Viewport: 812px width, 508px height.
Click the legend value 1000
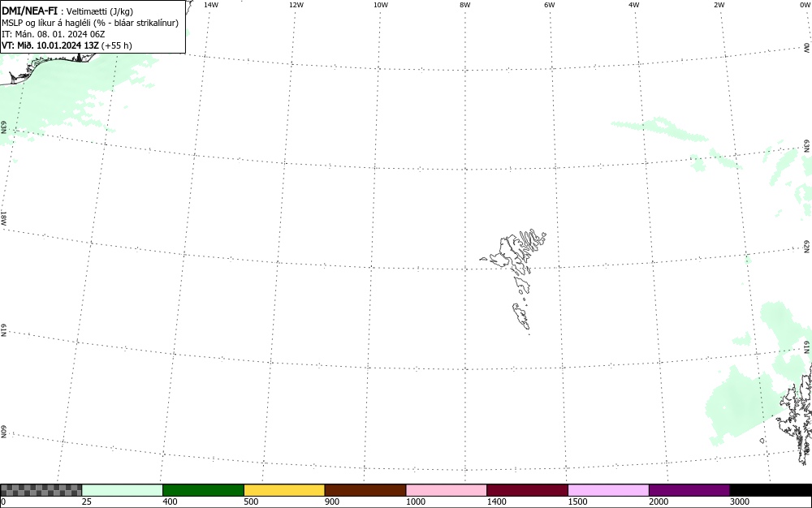(416, 502)
